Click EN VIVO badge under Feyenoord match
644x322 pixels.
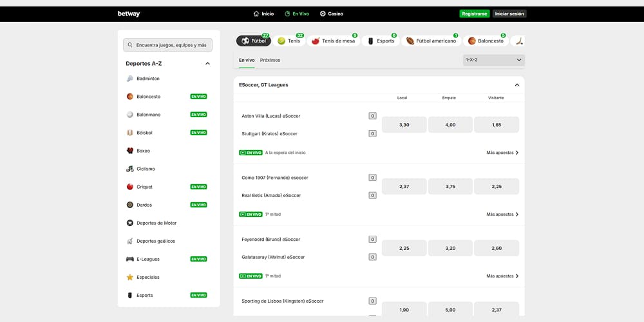[x=251, y=276]
